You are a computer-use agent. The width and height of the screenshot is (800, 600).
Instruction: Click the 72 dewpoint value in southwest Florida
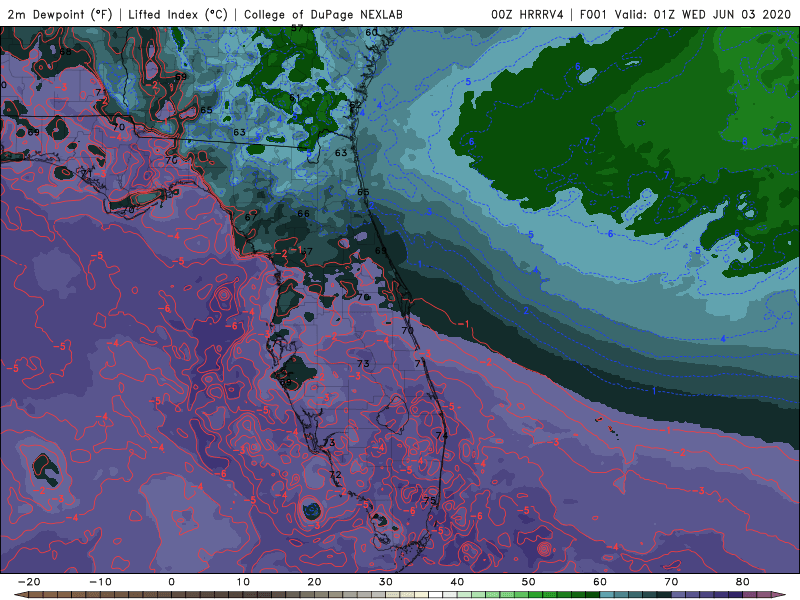tap(335, 474)
